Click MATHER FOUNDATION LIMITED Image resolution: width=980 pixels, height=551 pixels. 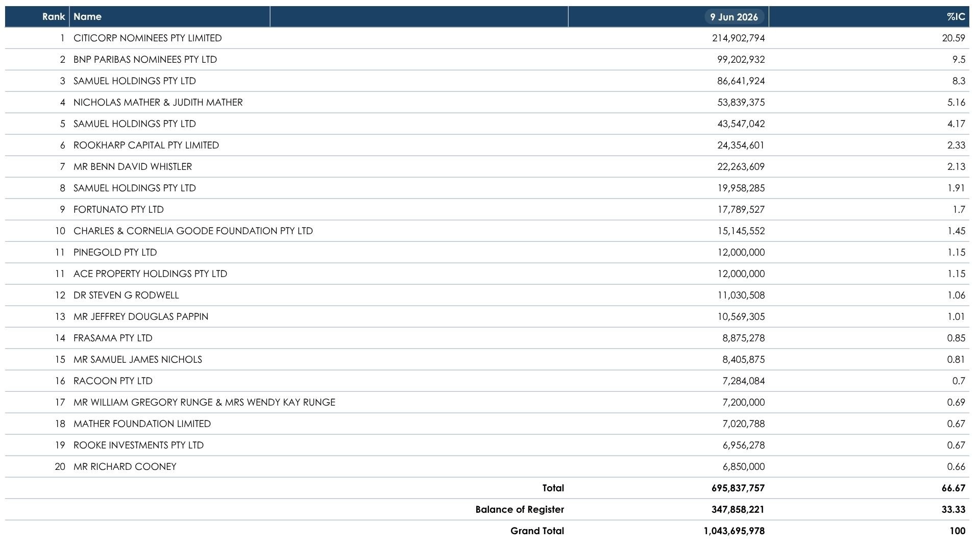(x=142, y=423)
